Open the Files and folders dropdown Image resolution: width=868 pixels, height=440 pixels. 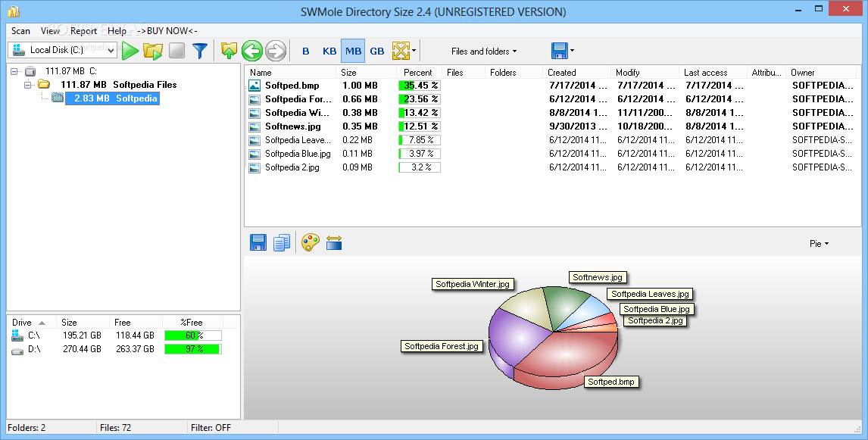[x=484, y=51]
